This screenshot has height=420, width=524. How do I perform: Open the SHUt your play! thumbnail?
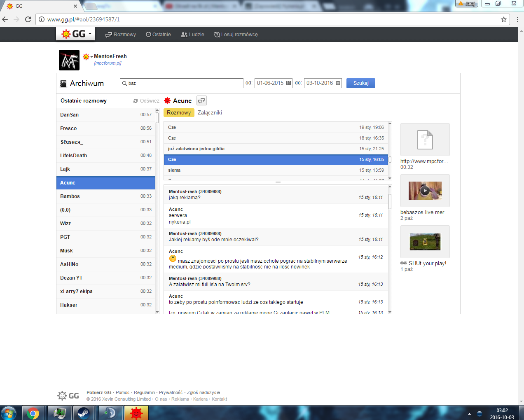tap(425, 242)
